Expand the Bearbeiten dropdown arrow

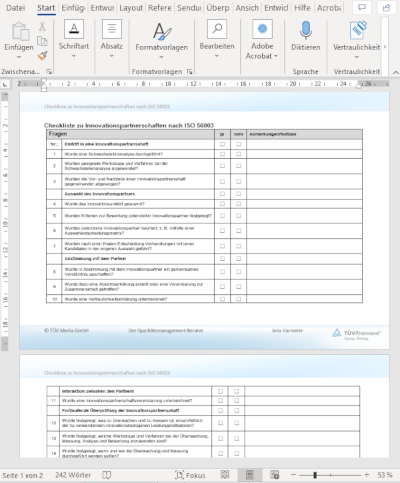[217, 56]
